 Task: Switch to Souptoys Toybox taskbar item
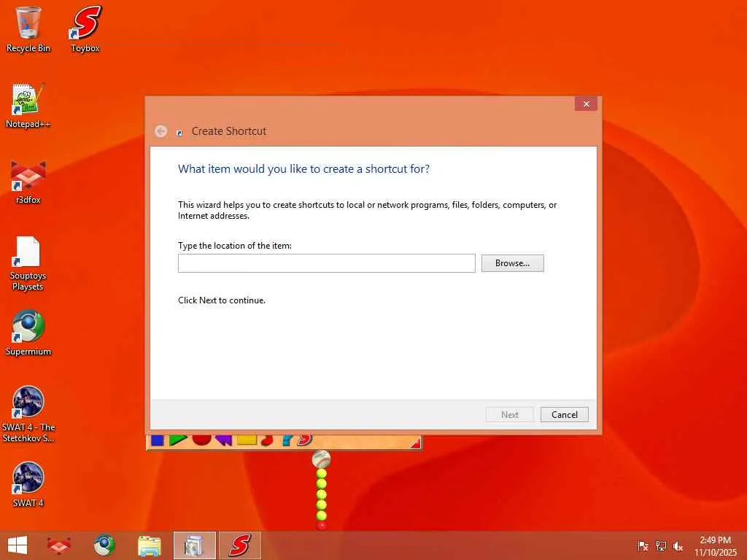coord(240,545)
